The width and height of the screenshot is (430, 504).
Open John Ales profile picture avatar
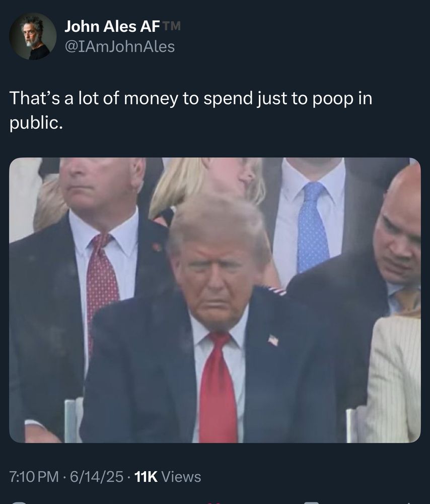(33, 36)
